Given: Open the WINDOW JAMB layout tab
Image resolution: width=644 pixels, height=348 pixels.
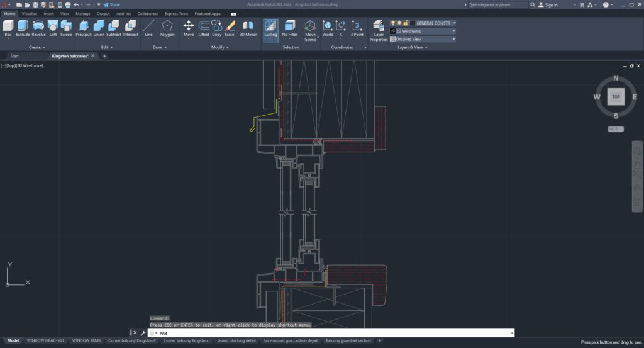Looking at the screenshot, I should (86, 340).
